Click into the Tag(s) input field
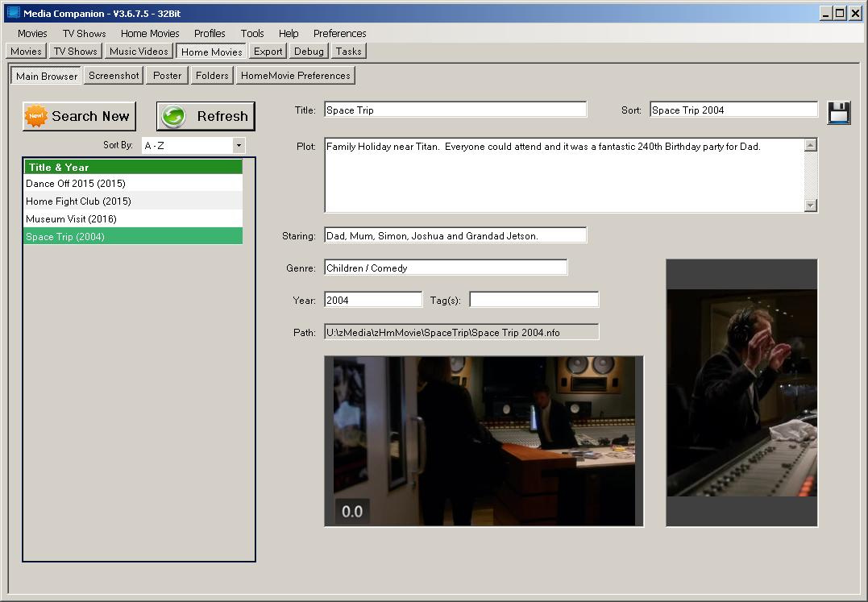The image size is (868, 602). click(534, 300)
